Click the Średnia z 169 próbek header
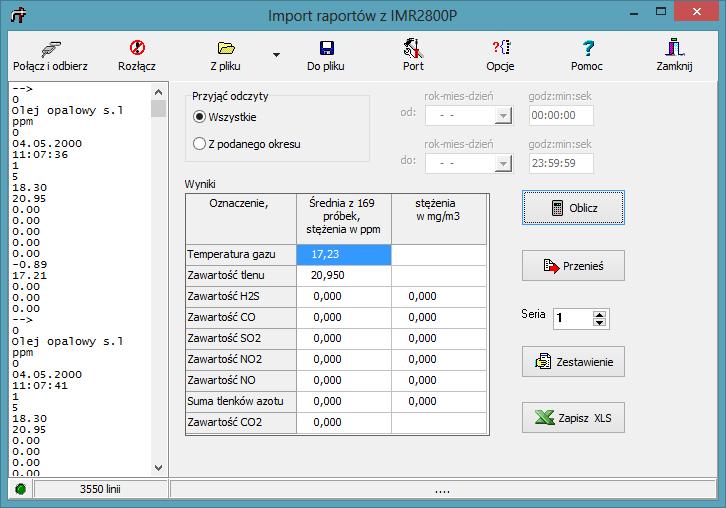 [344, 219]
